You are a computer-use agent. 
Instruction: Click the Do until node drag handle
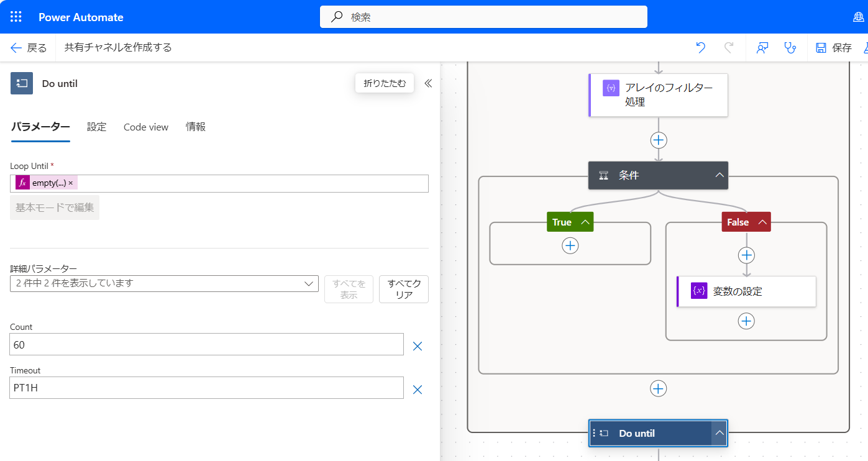tap(594, 433)
